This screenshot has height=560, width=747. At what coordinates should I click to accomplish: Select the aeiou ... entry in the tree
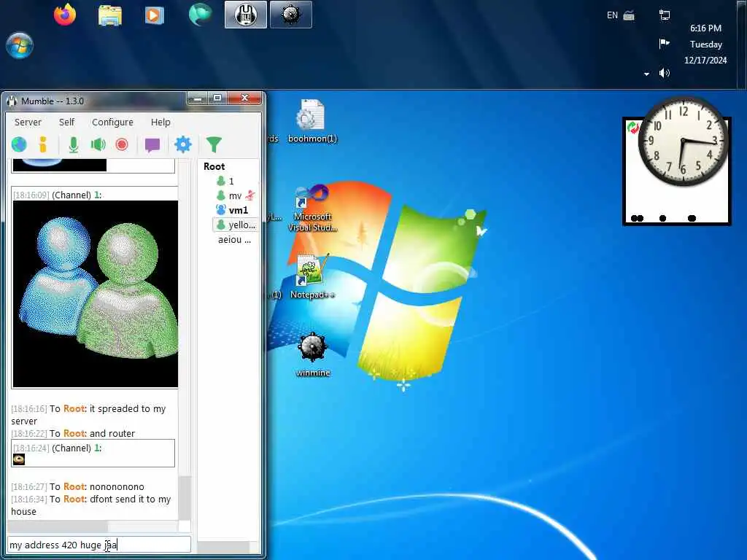(234, 239)
